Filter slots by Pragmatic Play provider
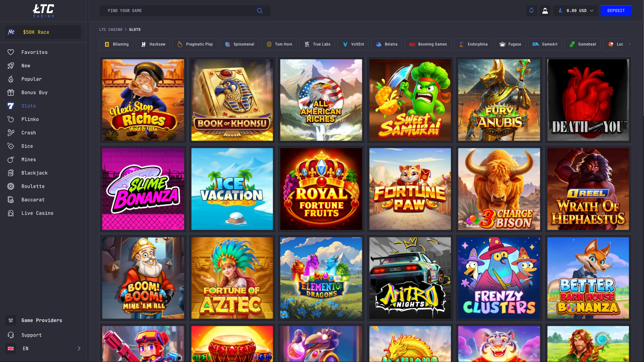644x362 pixels. pos(195,44)
